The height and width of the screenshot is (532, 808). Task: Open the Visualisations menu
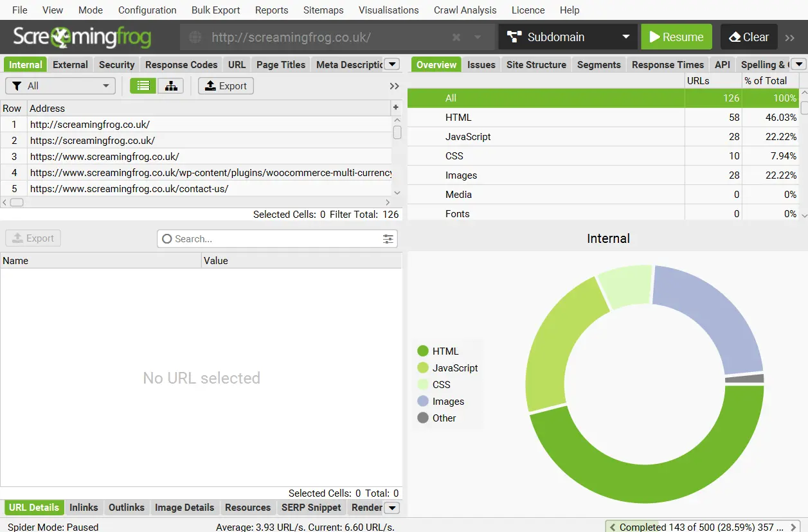pos(389,10)
